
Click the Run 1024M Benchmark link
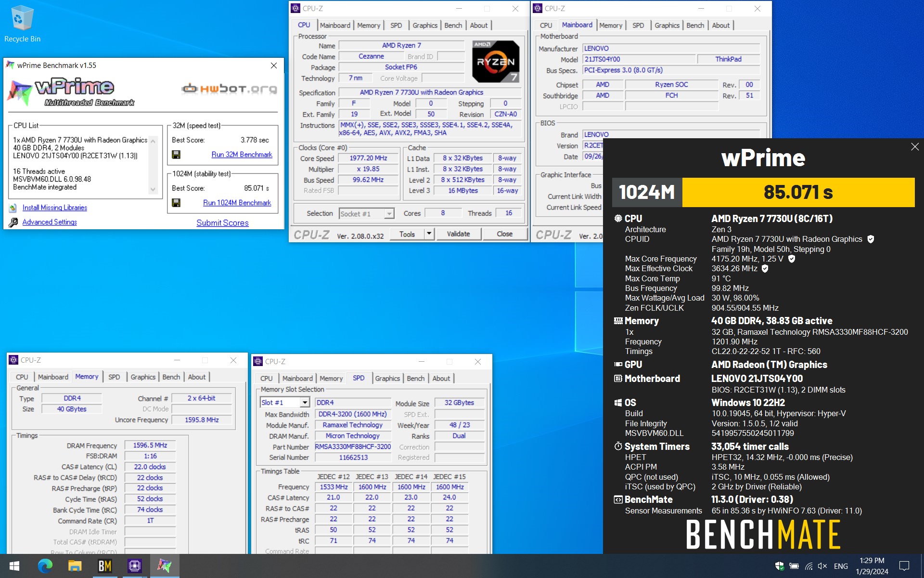237,203
